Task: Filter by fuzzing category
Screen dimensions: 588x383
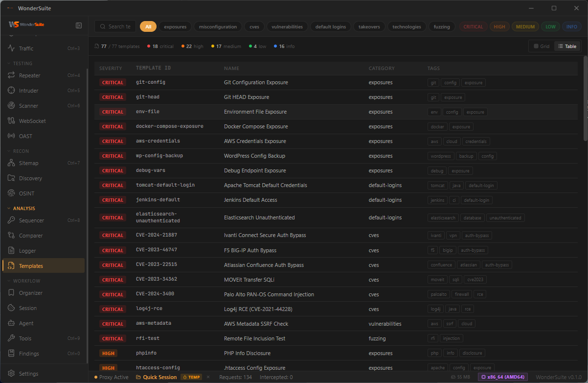Action: pyautogui.click(x=442, y=27)
